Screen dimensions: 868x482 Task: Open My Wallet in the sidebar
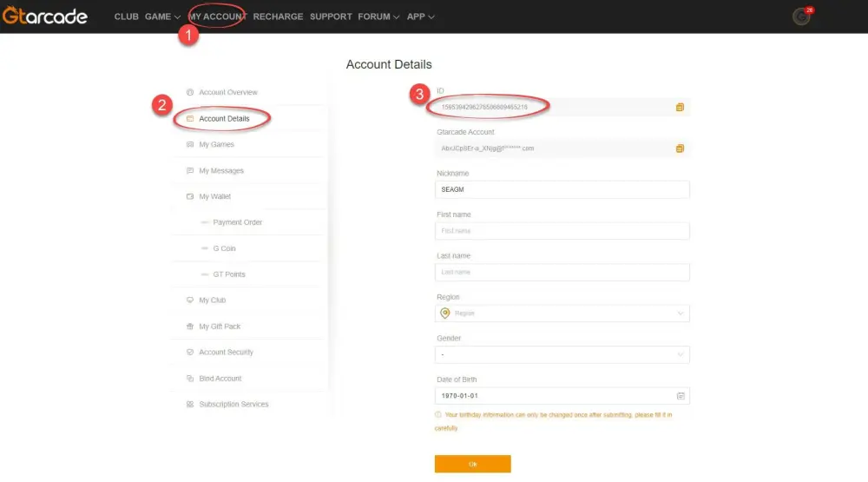point(214,196)
